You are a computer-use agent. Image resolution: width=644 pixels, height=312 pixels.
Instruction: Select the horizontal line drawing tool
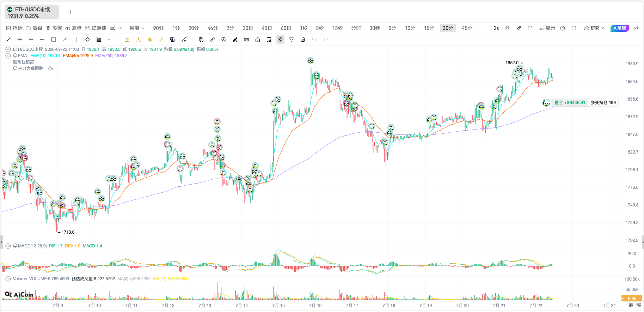(42, 40)
